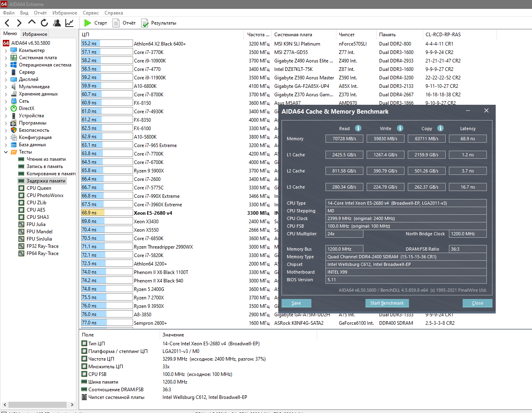Select the Чтение из памяти test
Screen dimensions: 532x413
pos(46,159)
